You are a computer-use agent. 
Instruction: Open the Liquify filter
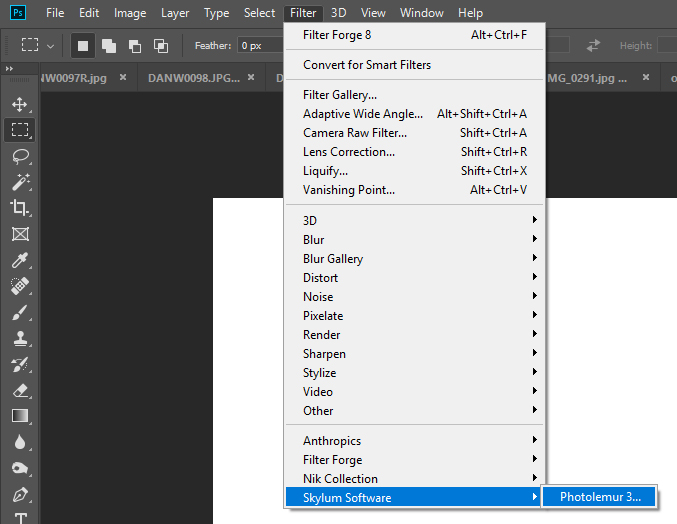[414, 171]
